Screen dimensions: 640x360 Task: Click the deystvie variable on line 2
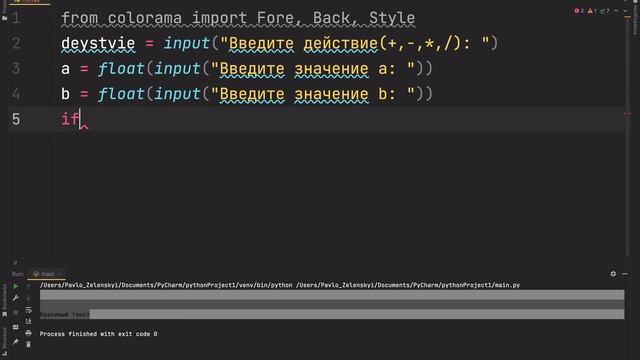pyautogui.click(x=98, y=43)
